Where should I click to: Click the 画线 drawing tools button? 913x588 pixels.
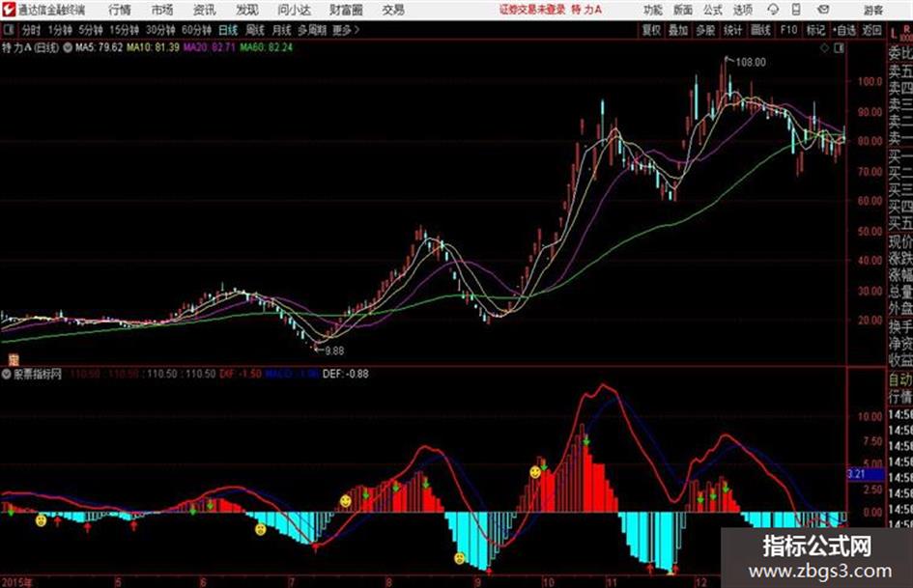761,30
